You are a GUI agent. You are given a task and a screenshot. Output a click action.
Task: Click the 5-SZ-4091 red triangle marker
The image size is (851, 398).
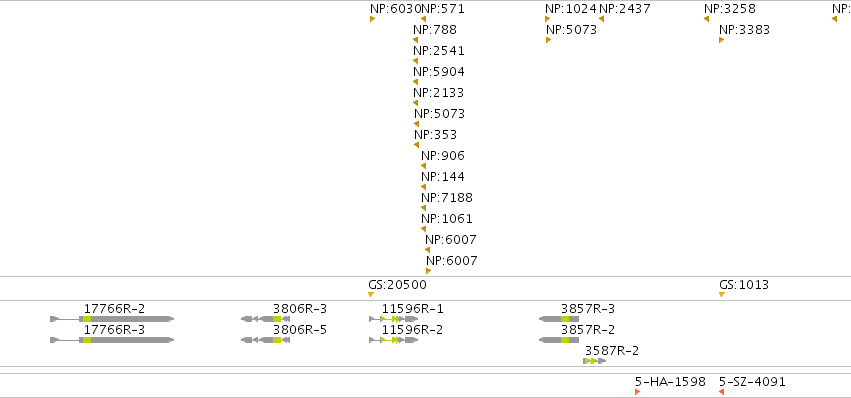click(721, 392)
